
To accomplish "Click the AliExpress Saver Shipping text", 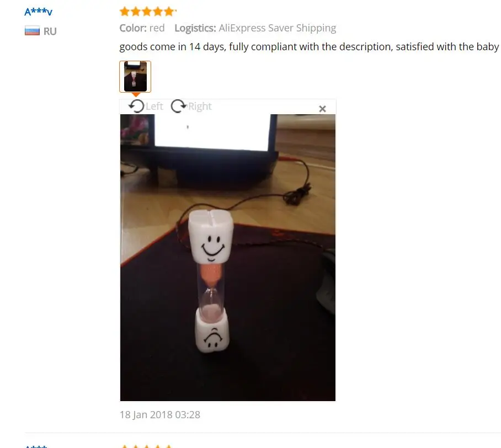I will 278,28.
